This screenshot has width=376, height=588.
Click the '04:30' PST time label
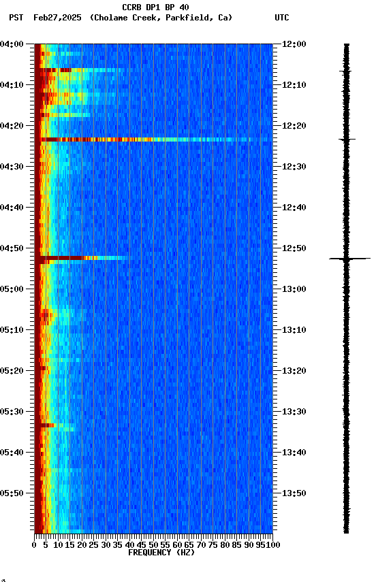tap(12, 167)
